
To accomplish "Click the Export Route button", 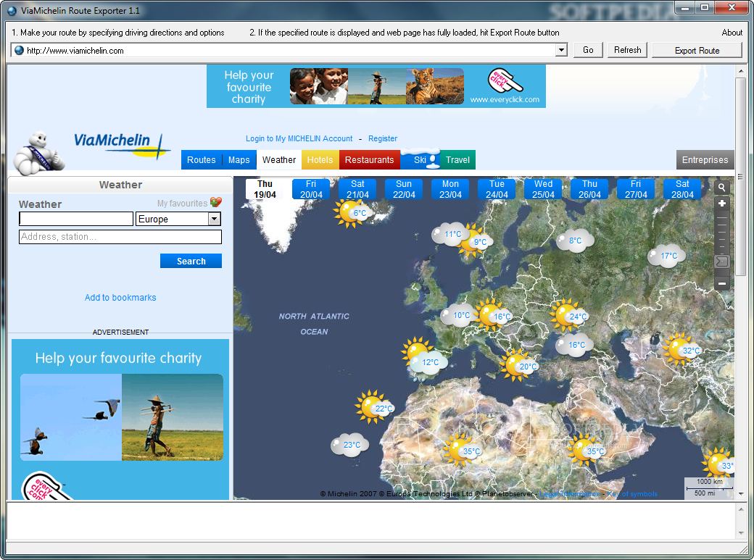I will (x=697, y=51).
